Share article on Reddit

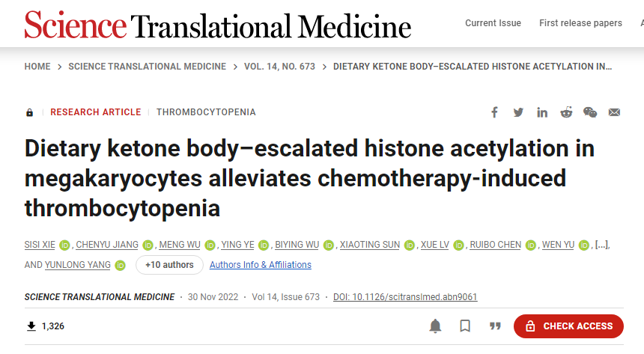(x=566, y=112)
